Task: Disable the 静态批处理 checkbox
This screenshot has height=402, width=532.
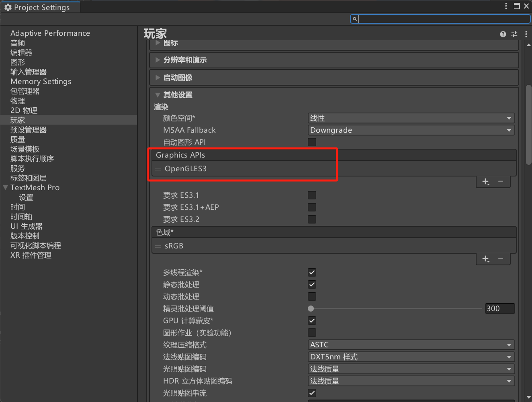Action: point(312,284)
